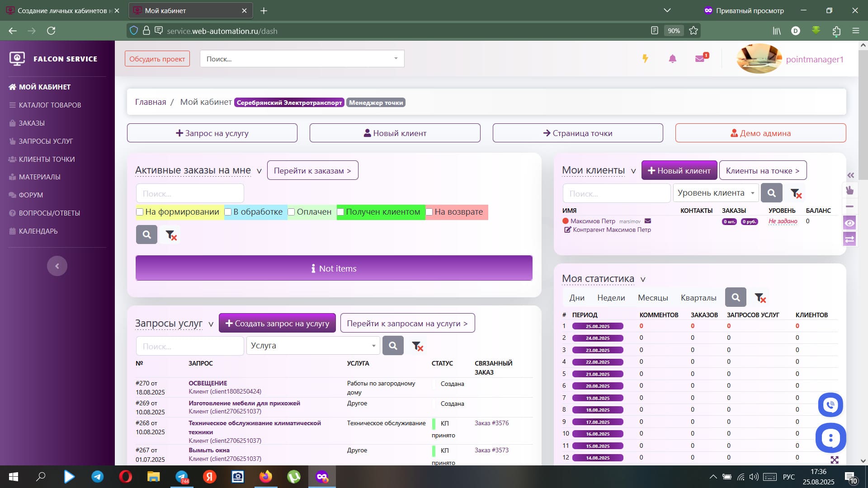868x488 pixels.
Task: Edit Контрагент Максимов Петр entry icon
Action: [x=567, y=230]
